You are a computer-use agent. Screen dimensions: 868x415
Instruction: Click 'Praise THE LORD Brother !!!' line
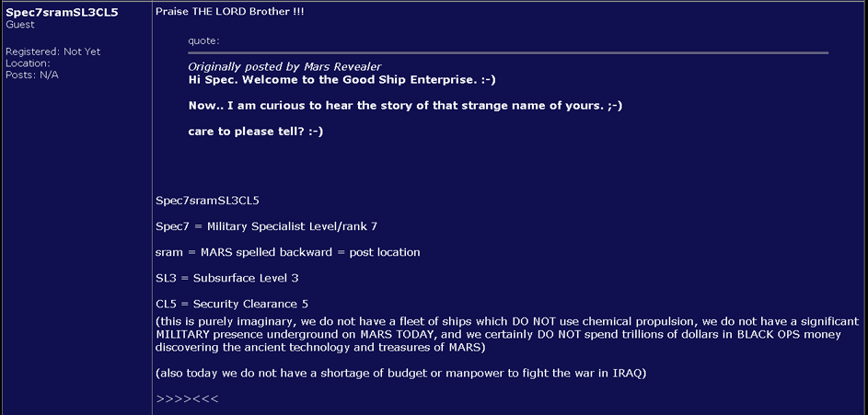[x=230, y=12]
